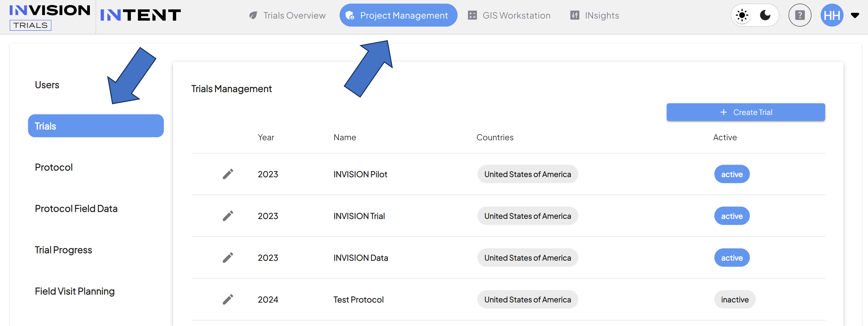The height and width of the screenshot is (326, 868).
Task: Click pencil icon for INVISION Data
Action: click(228, 258)
